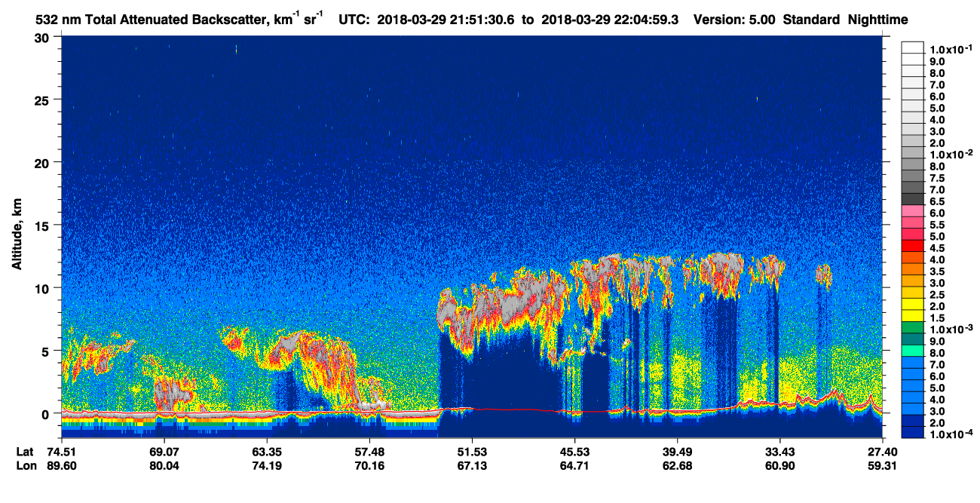This screenshot has height=503, width=980.
Task: Select the 'Version: 5.00' text
Action: pos(733,20)
